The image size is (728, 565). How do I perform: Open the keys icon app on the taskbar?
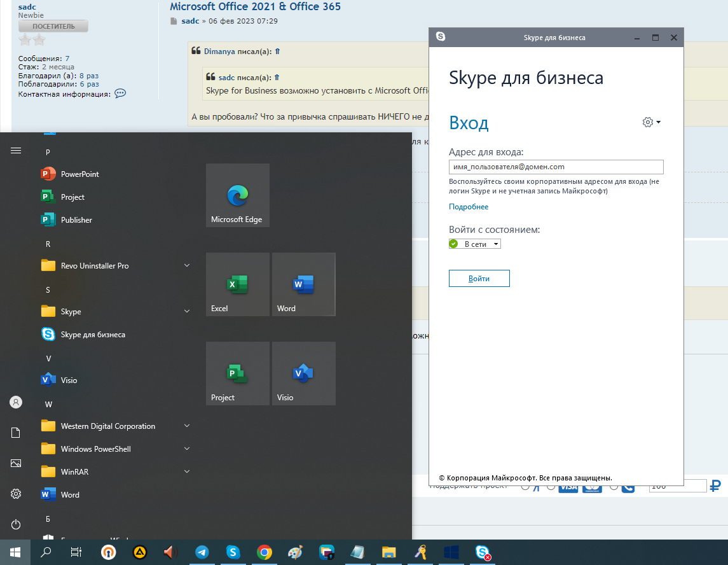point(420,552)
